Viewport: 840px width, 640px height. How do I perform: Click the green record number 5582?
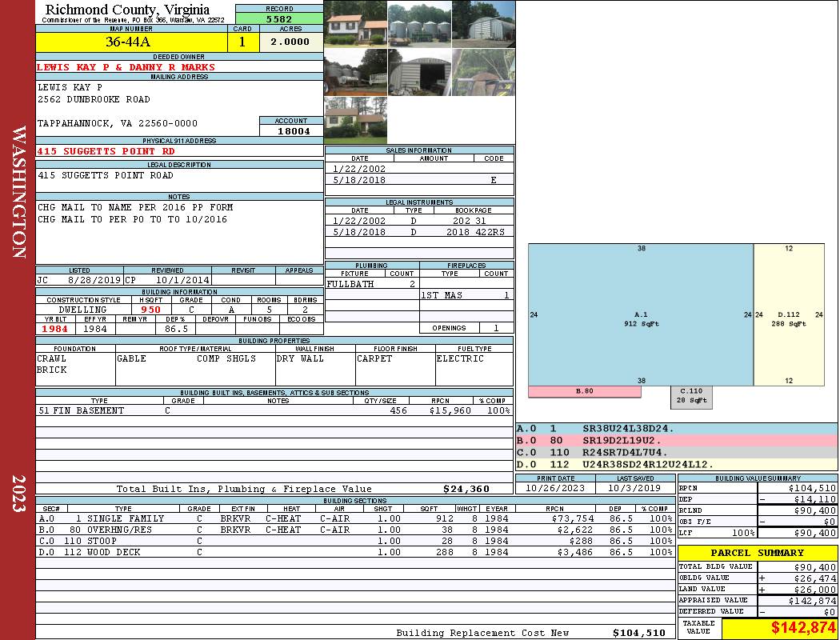(x=279, y=18)
